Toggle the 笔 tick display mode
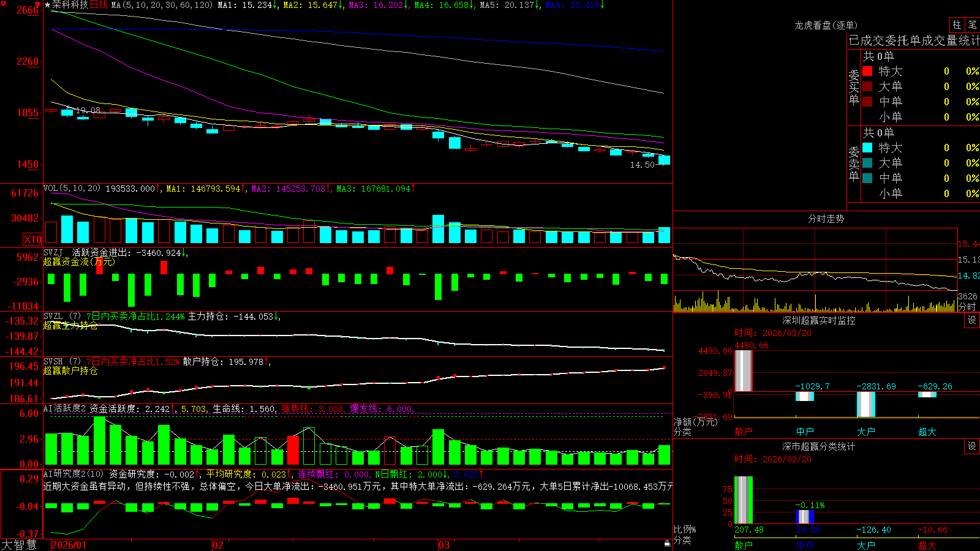Image resolution: width=980 pixels, height=551 pixels. 972,24
